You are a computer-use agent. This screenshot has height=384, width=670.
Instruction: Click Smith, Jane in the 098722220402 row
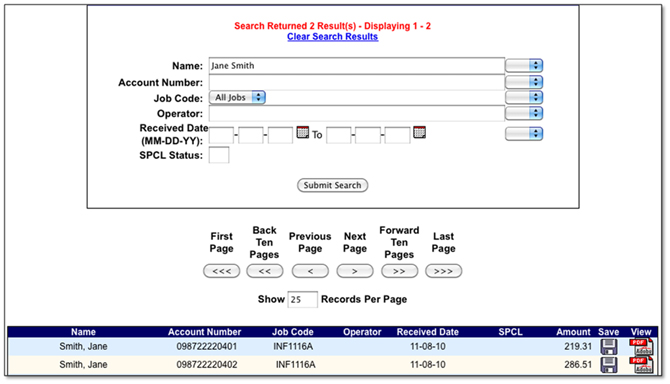[83, 365]
